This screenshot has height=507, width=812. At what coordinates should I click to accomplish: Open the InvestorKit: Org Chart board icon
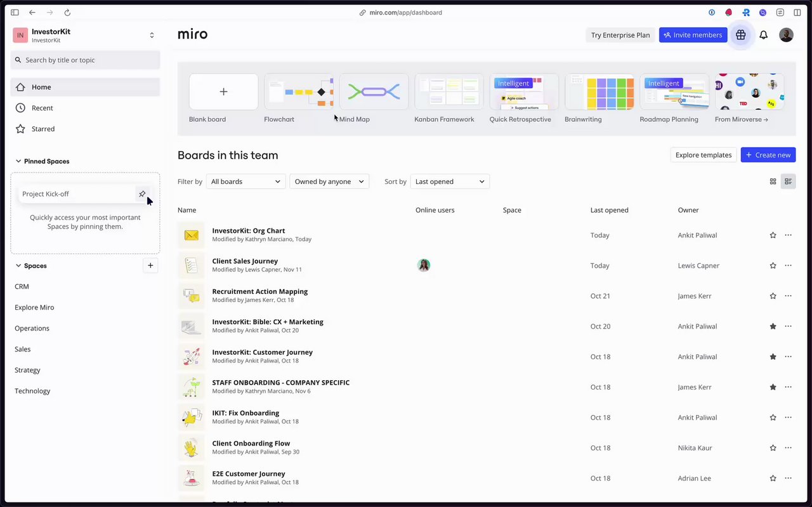point(191,235)
